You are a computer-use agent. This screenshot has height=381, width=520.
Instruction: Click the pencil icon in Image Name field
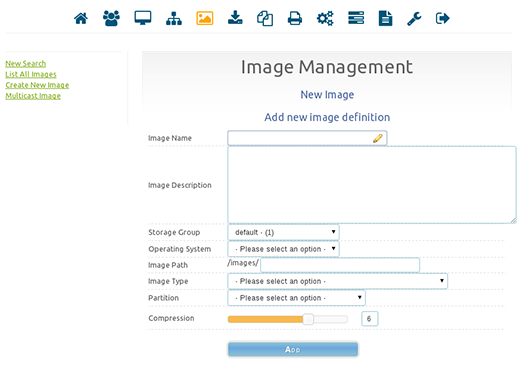click(x=378, y=138)
